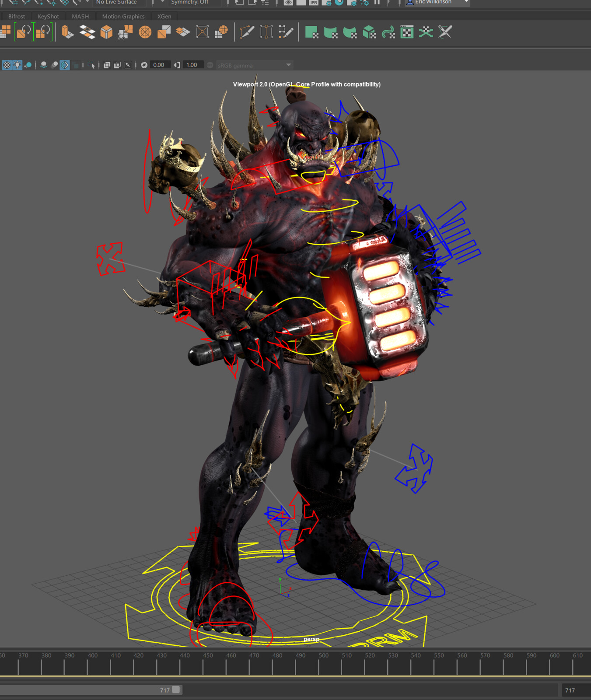Image resolution: width=591 pixels, height=700 pixels.
Task: Switch to the KeyShot shelf tab
Action: click(48, 16)
